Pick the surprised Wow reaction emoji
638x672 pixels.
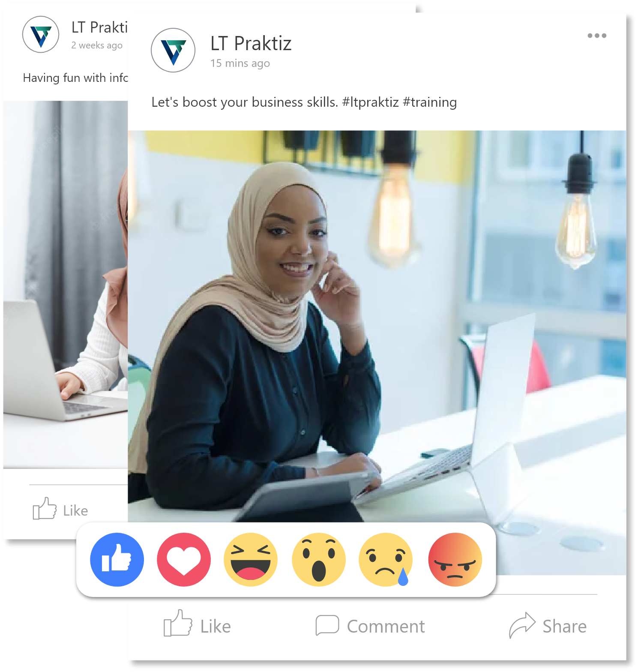click(x=318, y=559)
